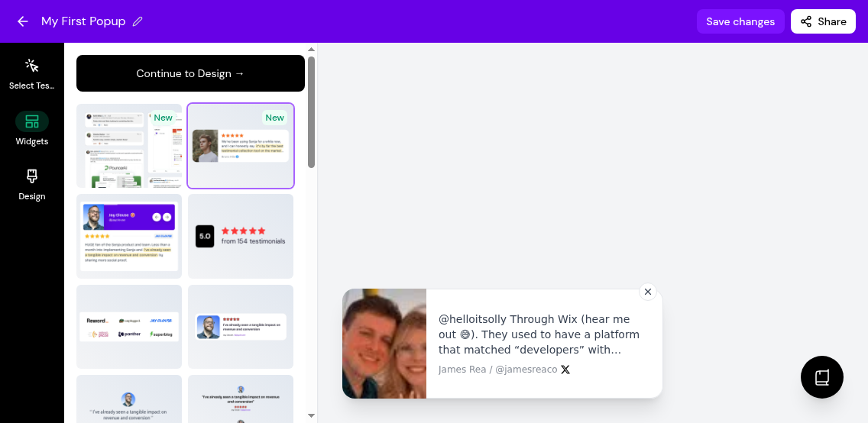Pick the 5.0 star rating badge widget
Screen dimensions: 868x423
[x=241, y=236]
